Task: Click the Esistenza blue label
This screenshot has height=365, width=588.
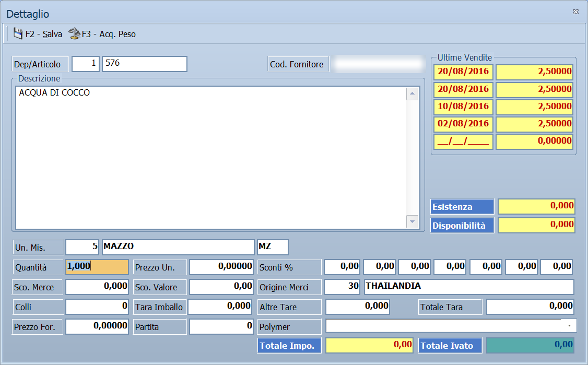Action: tap(462, 207)
